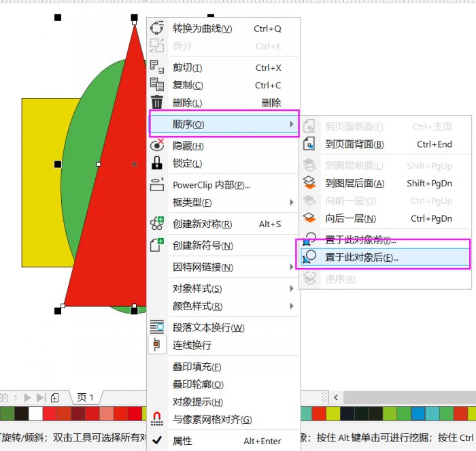
Task: Click the Lock padlock icon
Action: [x=157, y=163]
